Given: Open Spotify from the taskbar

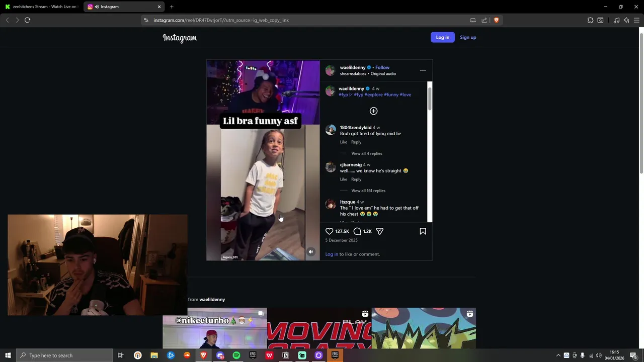Looking at the screenshot, I should [236, 355].
